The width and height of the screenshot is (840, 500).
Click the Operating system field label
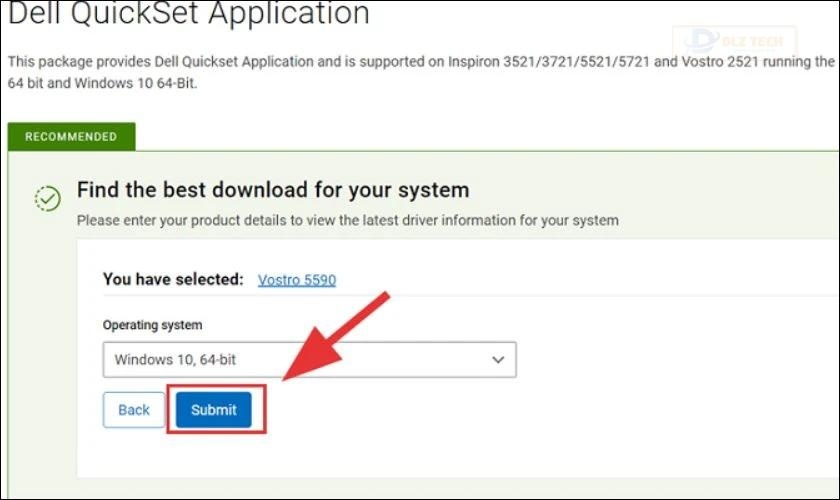(x=150, y=325)
